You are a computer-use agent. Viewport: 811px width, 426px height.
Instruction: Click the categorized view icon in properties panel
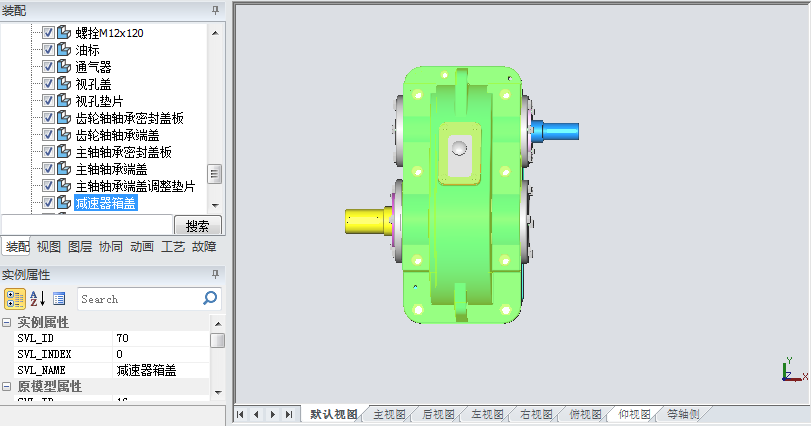click(15, 298)
